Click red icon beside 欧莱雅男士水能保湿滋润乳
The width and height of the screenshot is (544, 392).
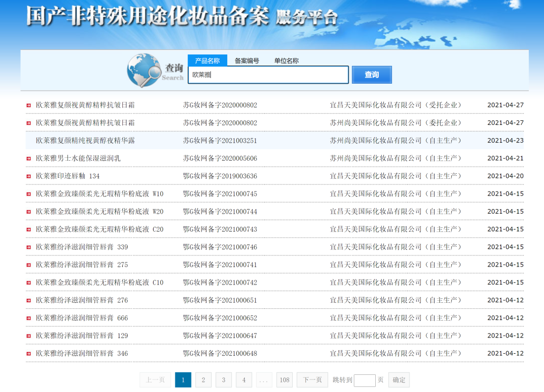[x=29, y=159]
